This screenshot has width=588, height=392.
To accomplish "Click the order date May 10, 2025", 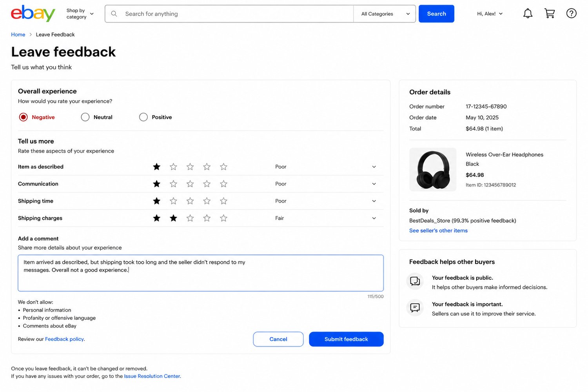I will coord(482,118).
